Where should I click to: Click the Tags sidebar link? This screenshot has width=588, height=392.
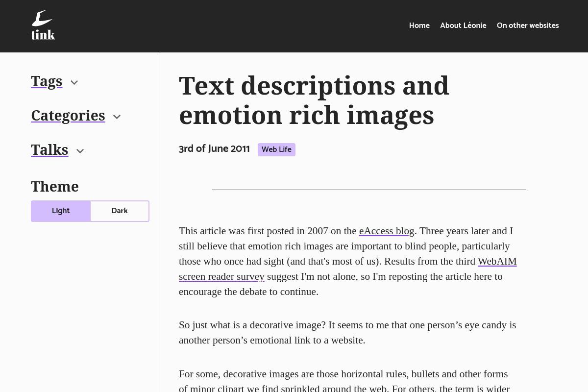coord(47,81)
